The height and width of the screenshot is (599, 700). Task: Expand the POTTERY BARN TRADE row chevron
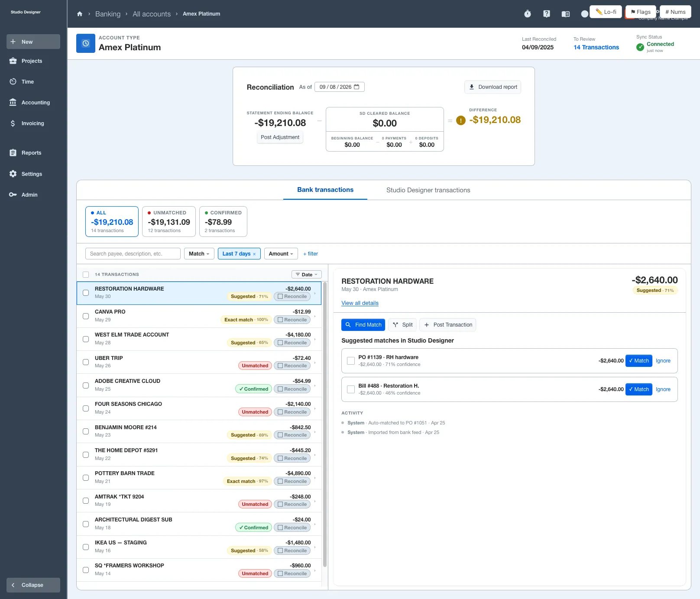pyautogui.click(x=315, y=478)
